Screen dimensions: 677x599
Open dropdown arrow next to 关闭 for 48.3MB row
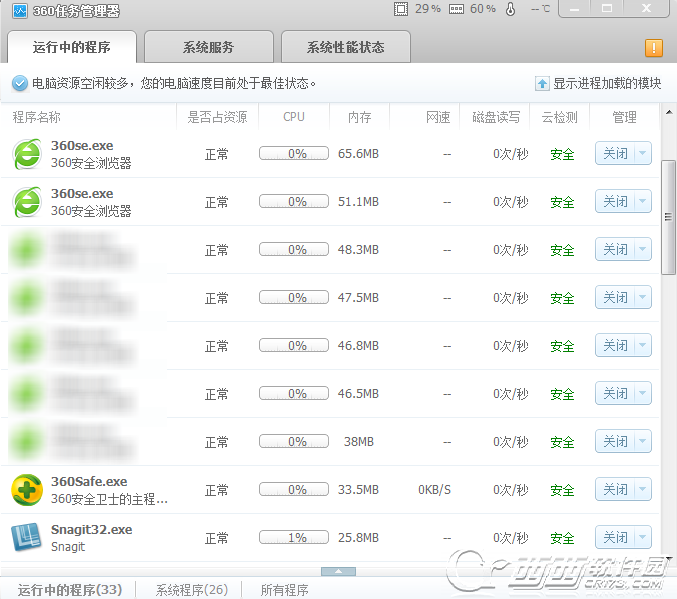coord(642,249)
